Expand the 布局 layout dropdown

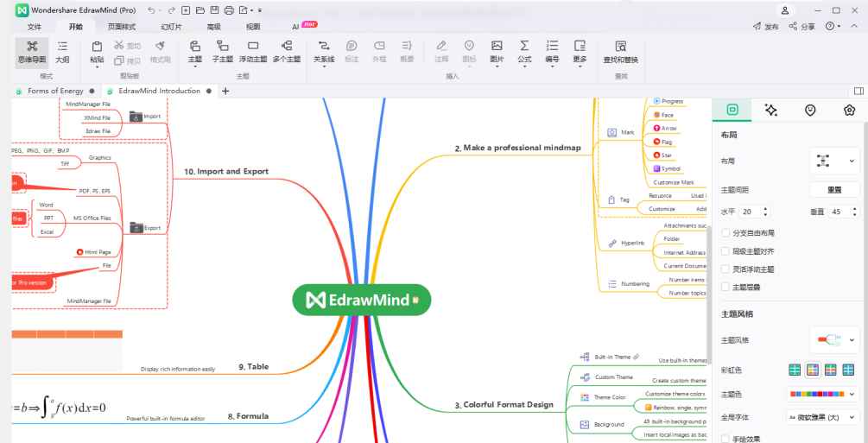(x=835, y=161)
